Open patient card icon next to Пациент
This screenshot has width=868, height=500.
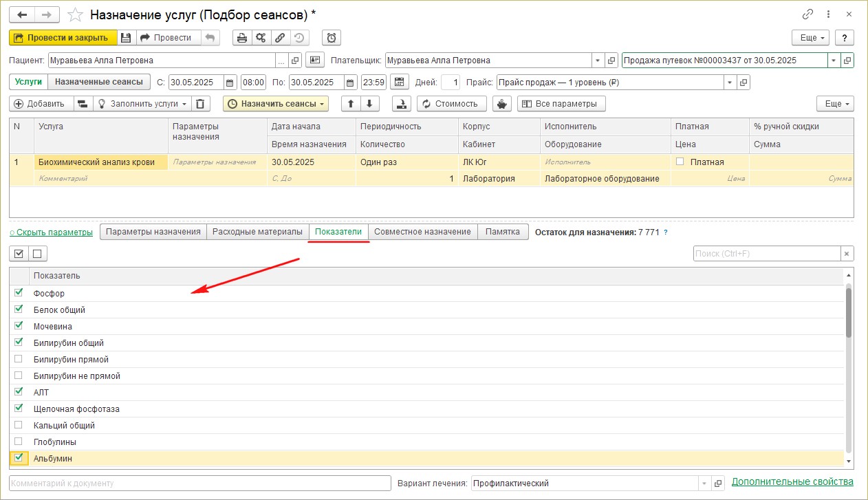tap(314, 60)
